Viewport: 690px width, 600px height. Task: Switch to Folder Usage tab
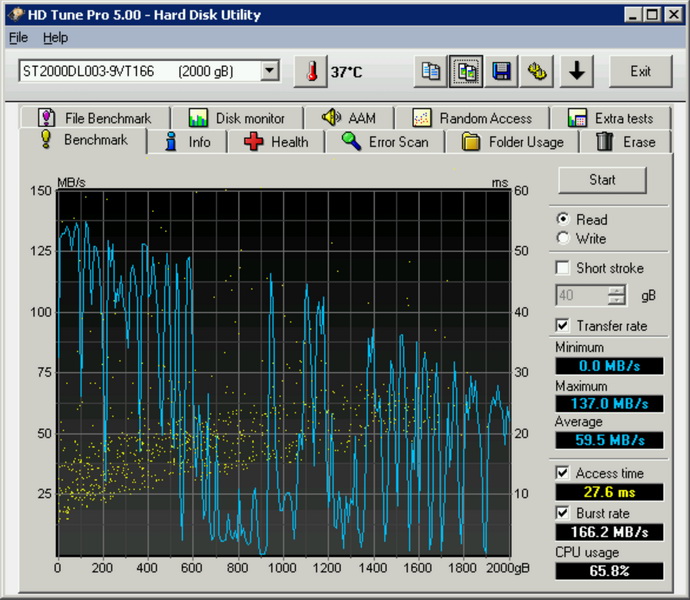coord(513,142)
